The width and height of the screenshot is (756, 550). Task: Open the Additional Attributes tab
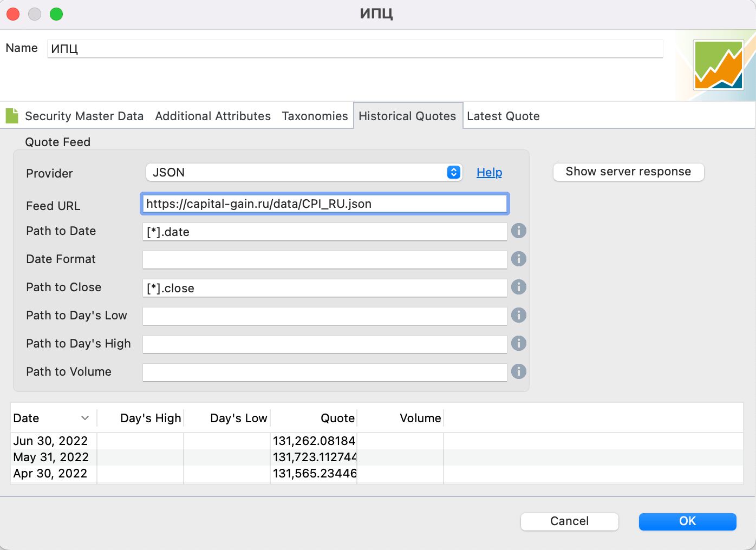tap(213, 116)
